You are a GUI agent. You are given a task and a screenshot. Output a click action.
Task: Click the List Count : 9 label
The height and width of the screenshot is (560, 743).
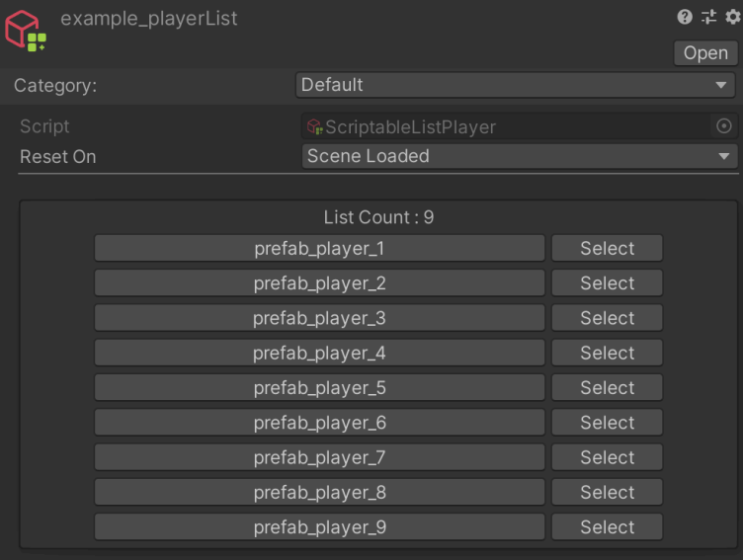378,217
